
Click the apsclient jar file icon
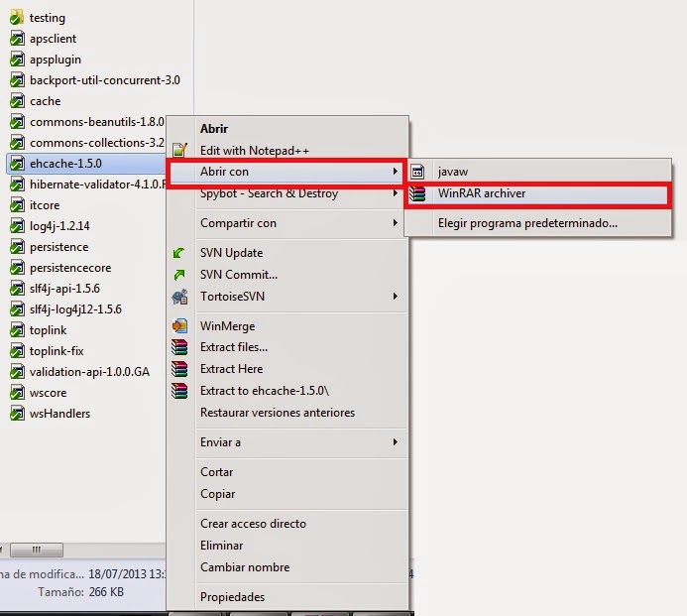coord(17,38)
